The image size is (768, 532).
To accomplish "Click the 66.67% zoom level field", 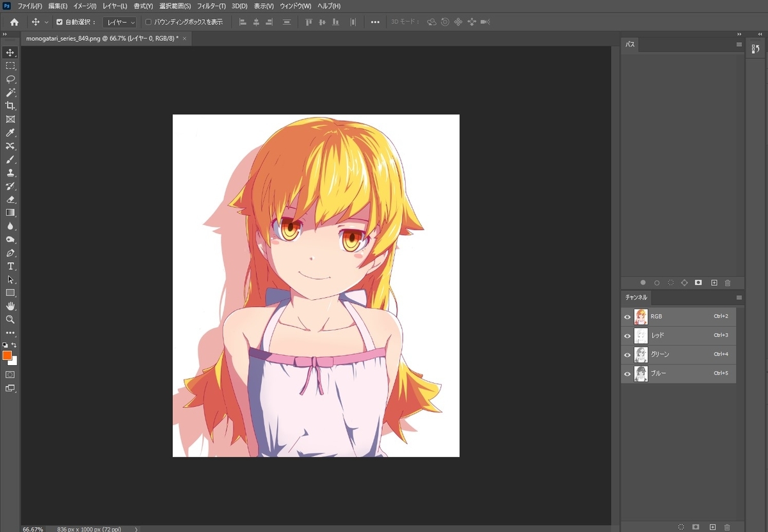I will [33, 529].
